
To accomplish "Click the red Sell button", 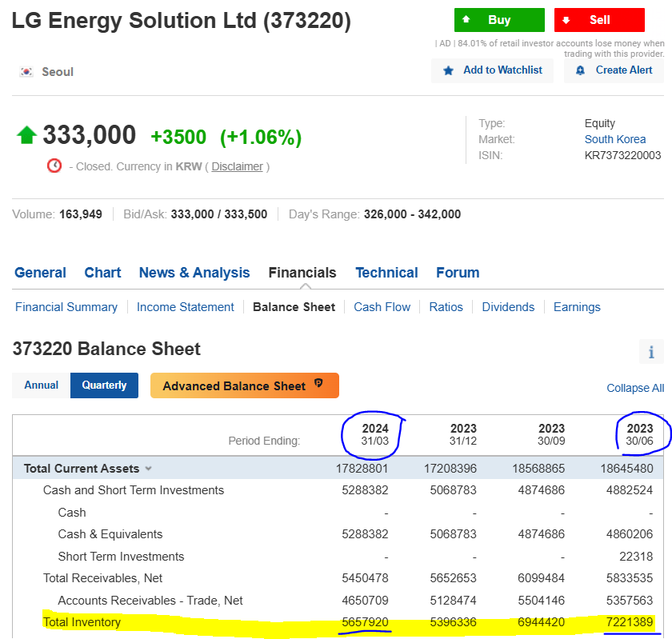I will pos(599,20).
